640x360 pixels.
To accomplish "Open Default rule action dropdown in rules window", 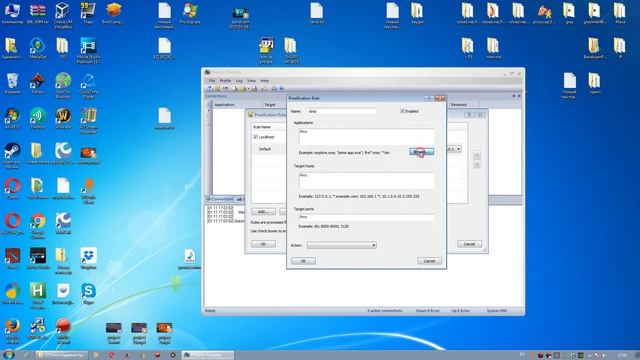I will pyautogui.click(x=458, y=149).
